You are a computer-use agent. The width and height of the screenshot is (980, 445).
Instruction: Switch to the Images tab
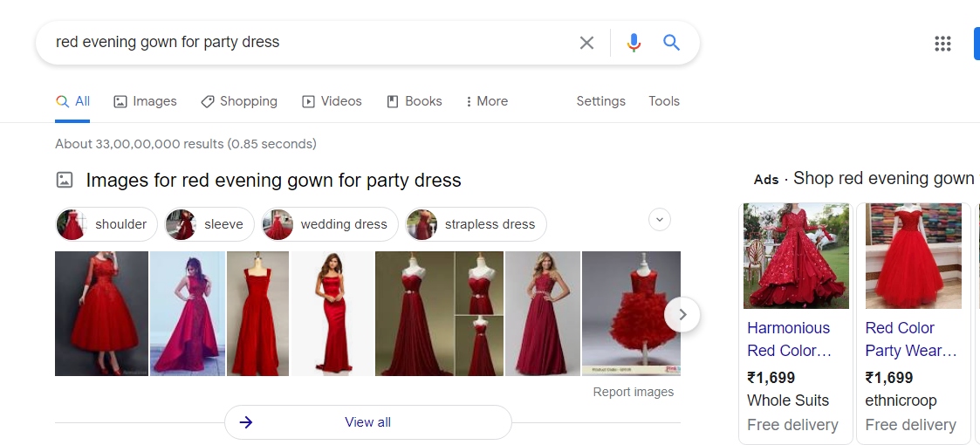(145, 101)
